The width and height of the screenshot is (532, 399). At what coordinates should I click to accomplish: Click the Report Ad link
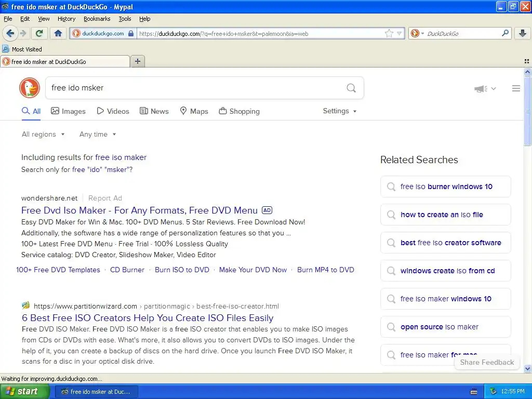pyautogui.click(x=105, y=198)
